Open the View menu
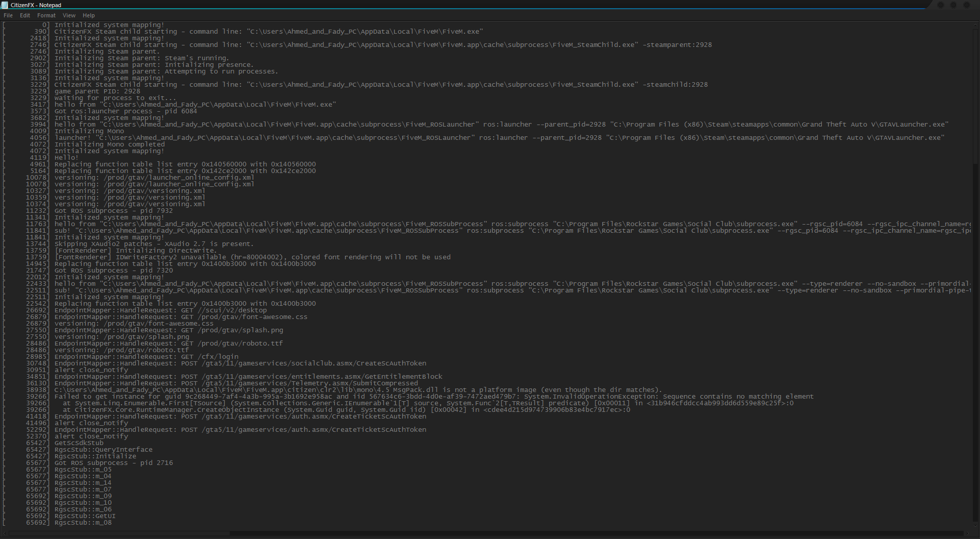This screenshot has width=980, height=539. [69, 15]
